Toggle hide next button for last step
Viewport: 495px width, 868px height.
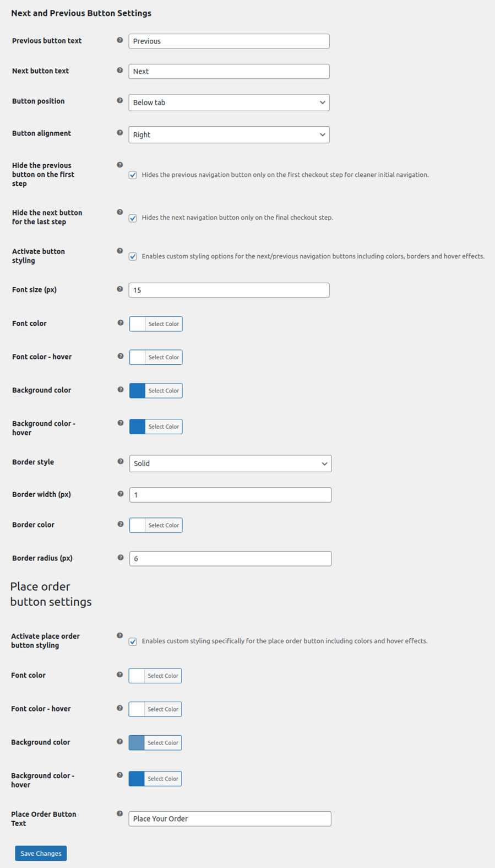(133, 218)
